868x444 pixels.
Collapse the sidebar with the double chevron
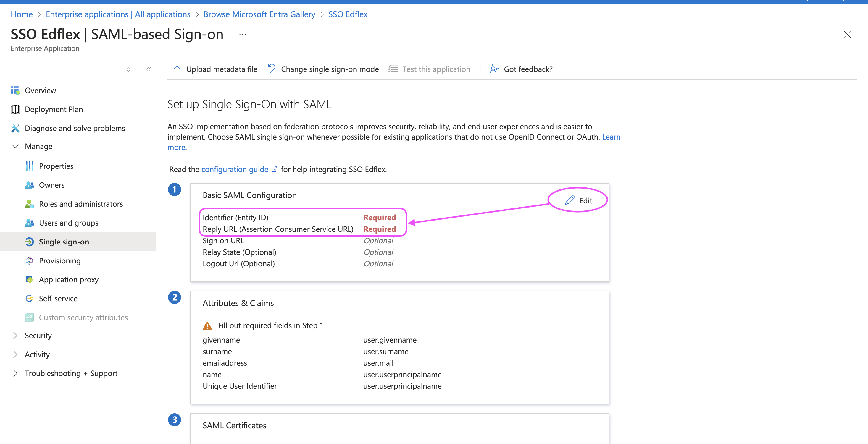pyautogui.click(x=148, y=69)
